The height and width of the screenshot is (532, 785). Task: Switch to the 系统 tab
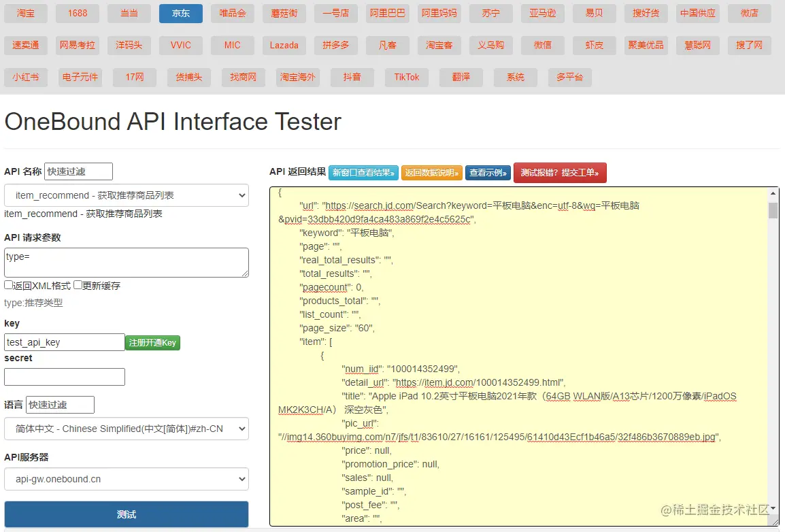pos(515,78)
